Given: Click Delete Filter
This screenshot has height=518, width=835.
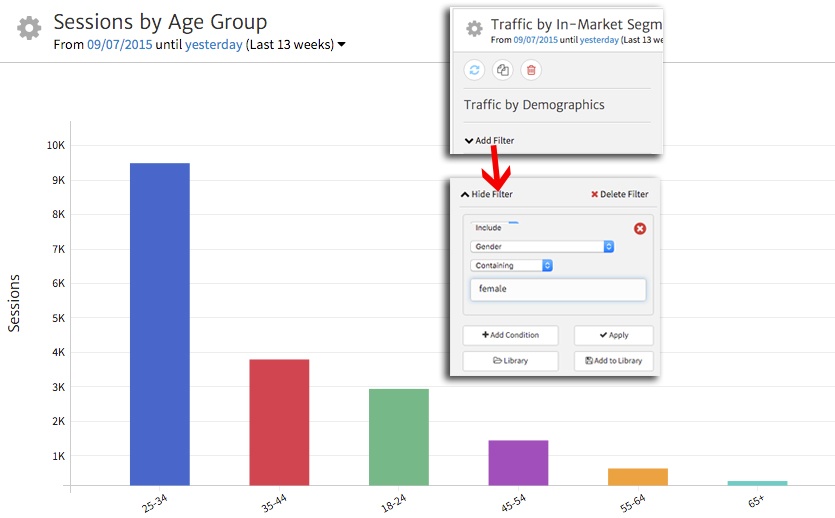Looking at the screenshot, I should (619, 194).
